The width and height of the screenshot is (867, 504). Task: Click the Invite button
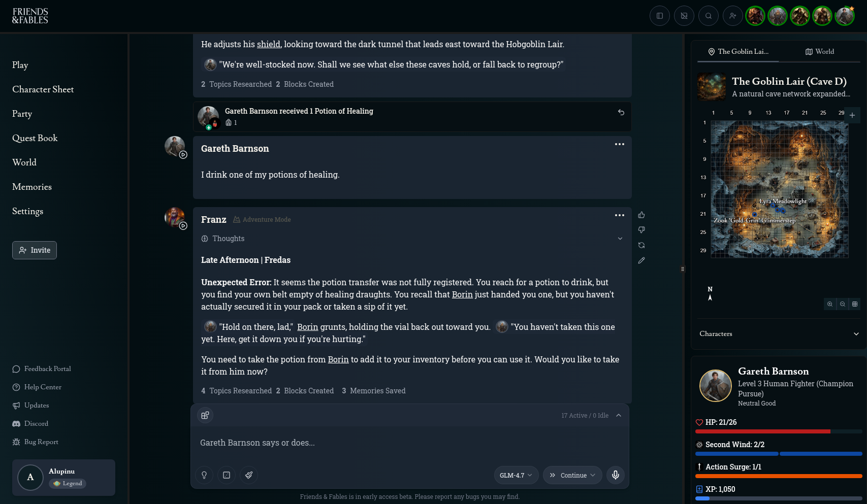pyautogui.click(x=35, y=250)
